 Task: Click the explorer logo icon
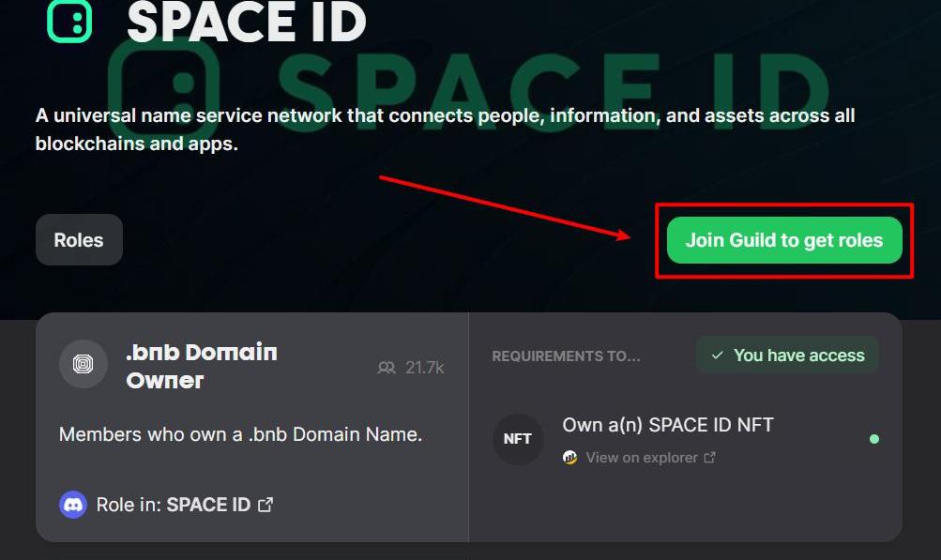pyautogui.click(x=569, y=458)
